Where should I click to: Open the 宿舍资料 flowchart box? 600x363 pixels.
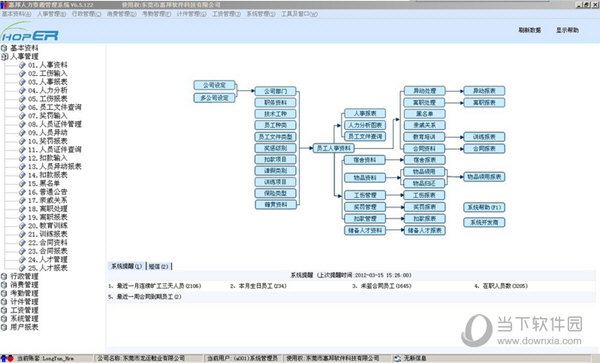[365, 160]
